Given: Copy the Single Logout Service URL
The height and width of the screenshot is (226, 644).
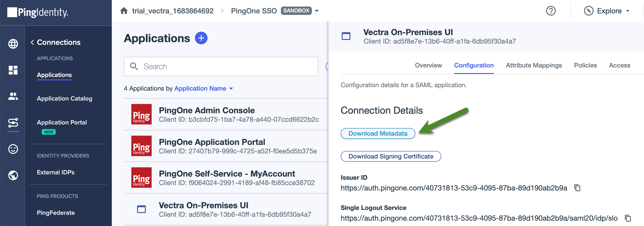Looking at the screenshot, I should pos(627,218).
